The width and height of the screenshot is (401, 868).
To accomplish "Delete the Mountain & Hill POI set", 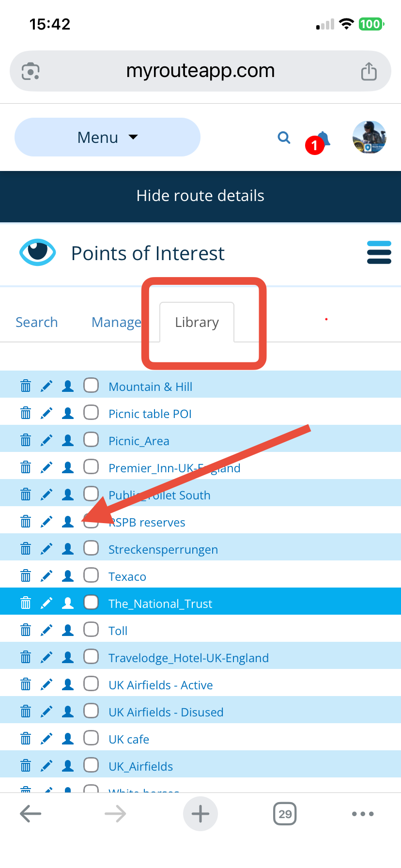I will click(26, 386).
